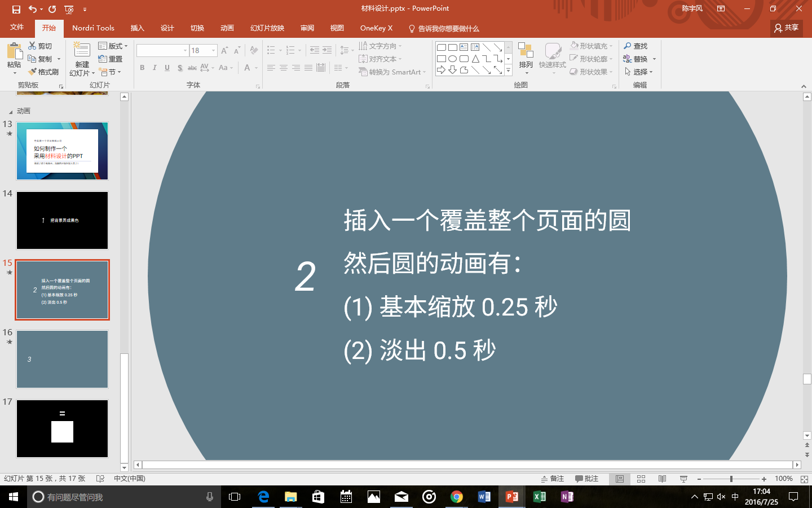This screenshot has height=508, width=812.
Task: Open the Replace command
Action: point(642,58)
